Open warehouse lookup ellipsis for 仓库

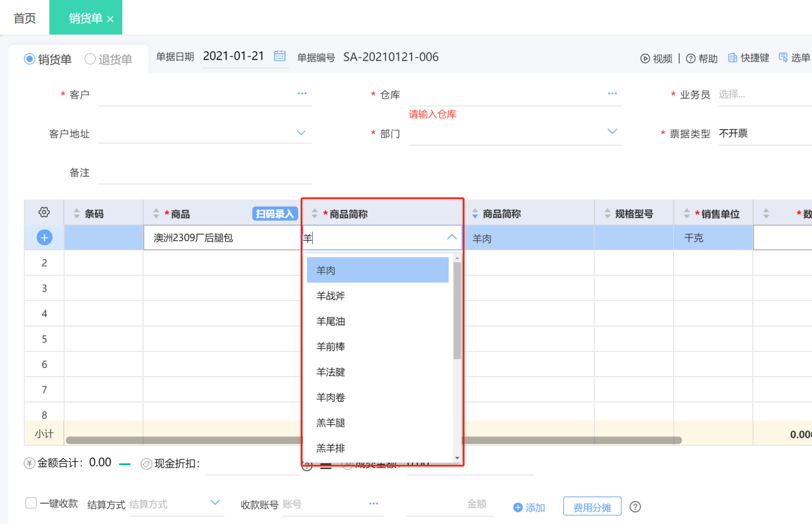[x=612, y=93]
